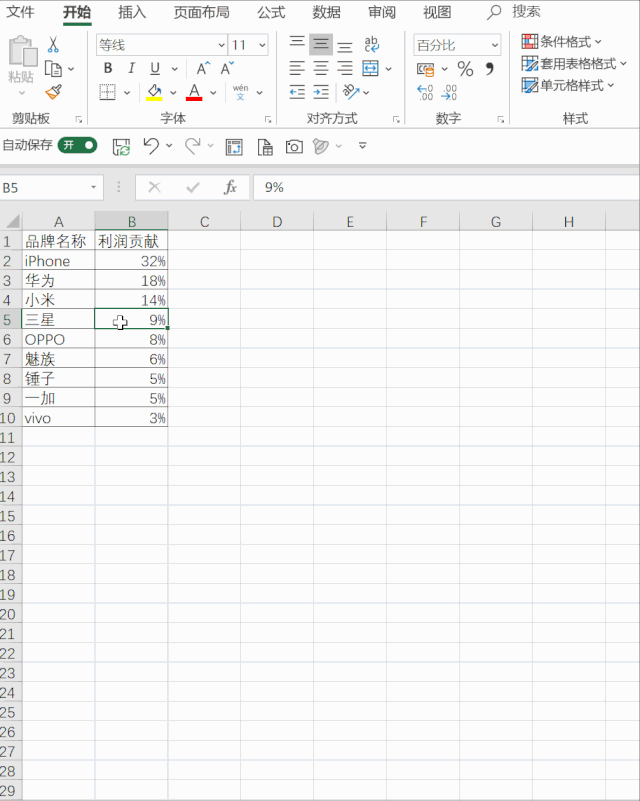Open 套用表格格式 table format menu
The image size is (640, 801).
[574, 64]
